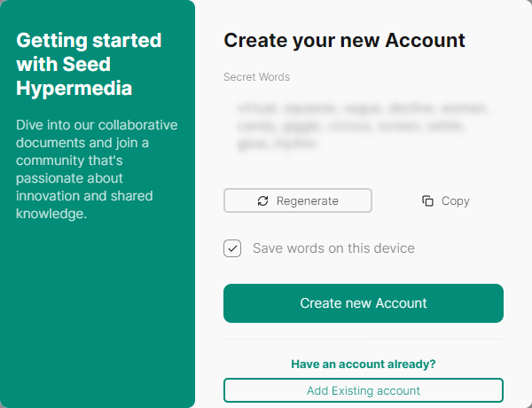Screen dimensions: 532x408
Task: Click the green panel description paragraph
Action: tap(97, 169)
